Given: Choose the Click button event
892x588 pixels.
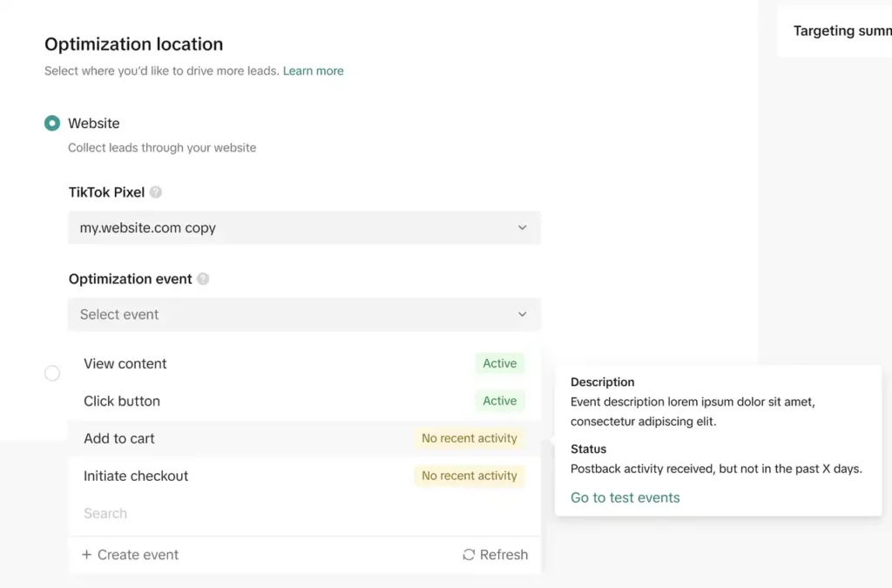Looking at the screenshot, I should click(122, 402).
